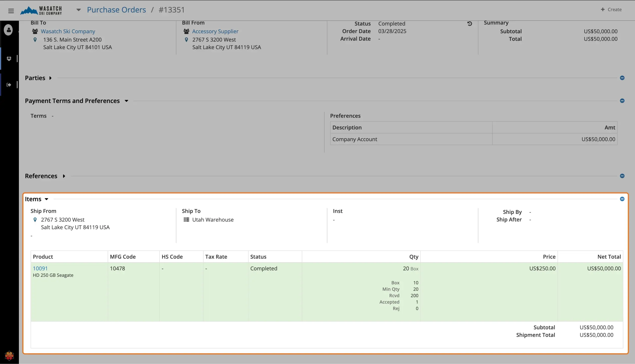The image size is (635, 364).
Task: Click the 20 Box quantity value
Action: click(x=410, y=268)
